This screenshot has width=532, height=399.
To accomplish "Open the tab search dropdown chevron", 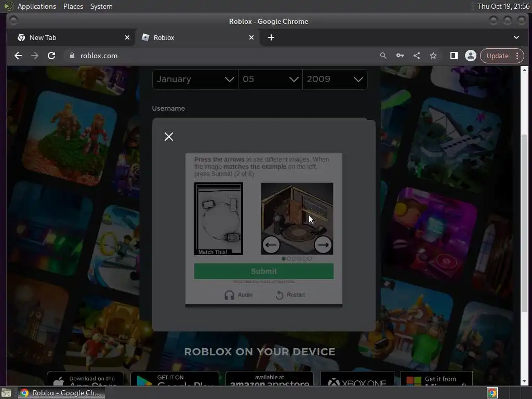I will coord(516,37).
